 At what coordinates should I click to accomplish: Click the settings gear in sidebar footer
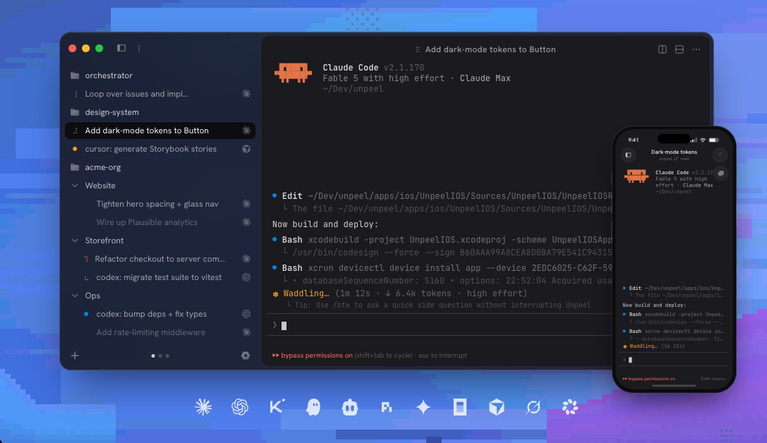(x=246, y=355)
